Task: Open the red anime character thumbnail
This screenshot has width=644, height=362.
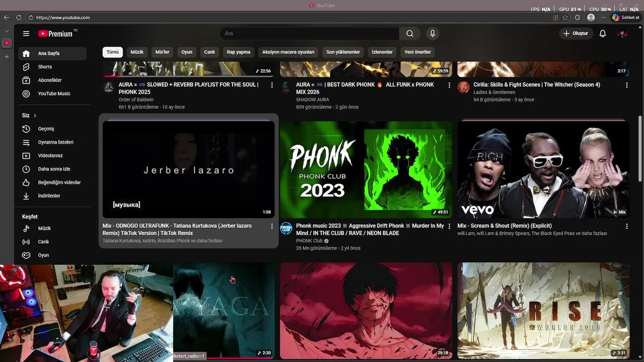Action: [x=366, y=311]
